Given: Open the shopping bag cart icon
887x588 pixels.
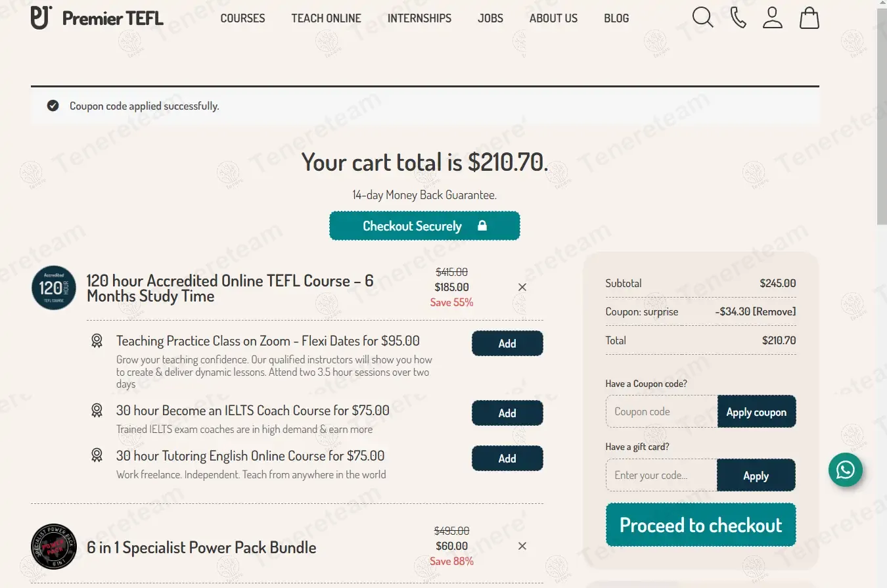Looking at the screenshot, I should pos(809,18).
